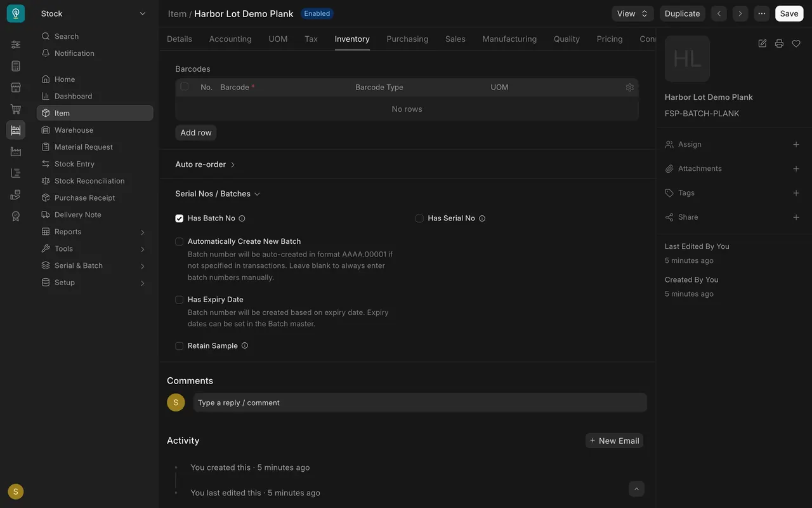This screenshot has height=508, width=812.
Task: Select all rows in Barcodes table header
Action: pos(185,86)
